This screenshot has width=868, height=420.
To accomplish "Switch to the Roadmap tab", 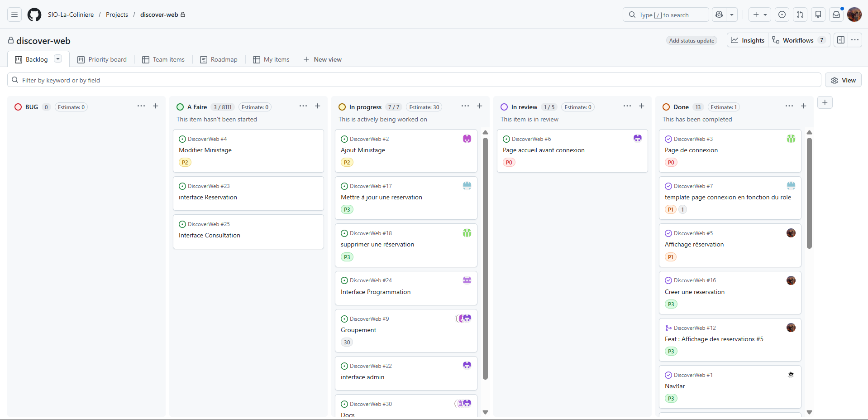I will point(219,59).
